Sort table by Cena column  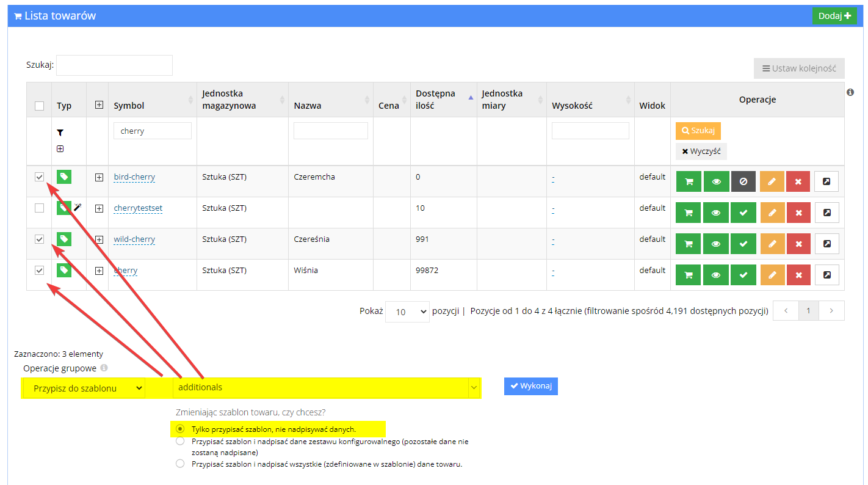391,100
